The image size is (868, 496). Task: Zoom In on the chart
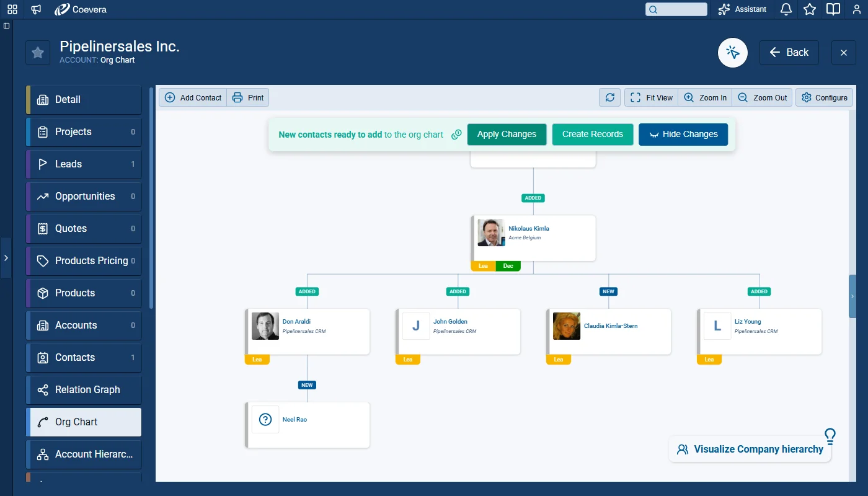pos(706,97)
